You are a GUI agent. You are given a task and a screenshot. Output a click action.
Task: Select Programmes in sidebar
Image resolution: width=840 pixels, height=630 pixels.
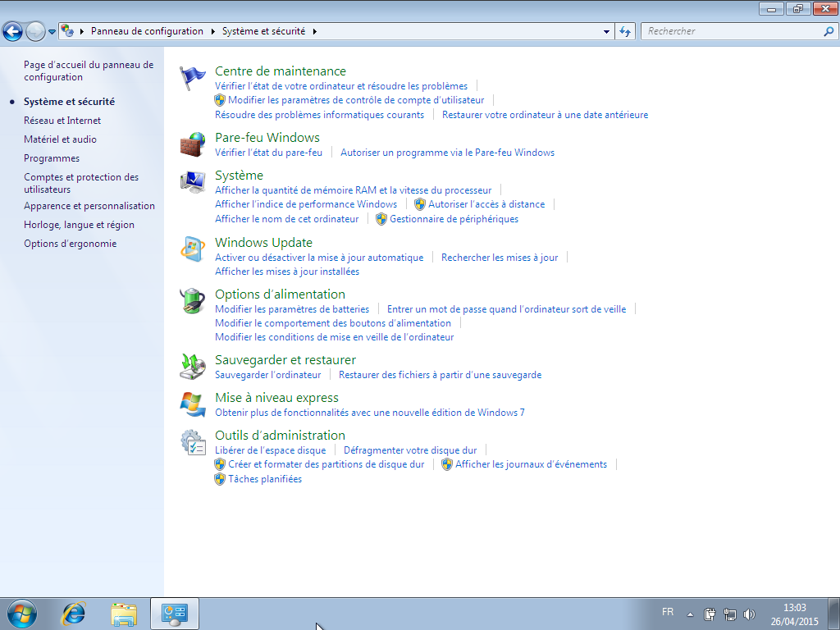[52, 158]
